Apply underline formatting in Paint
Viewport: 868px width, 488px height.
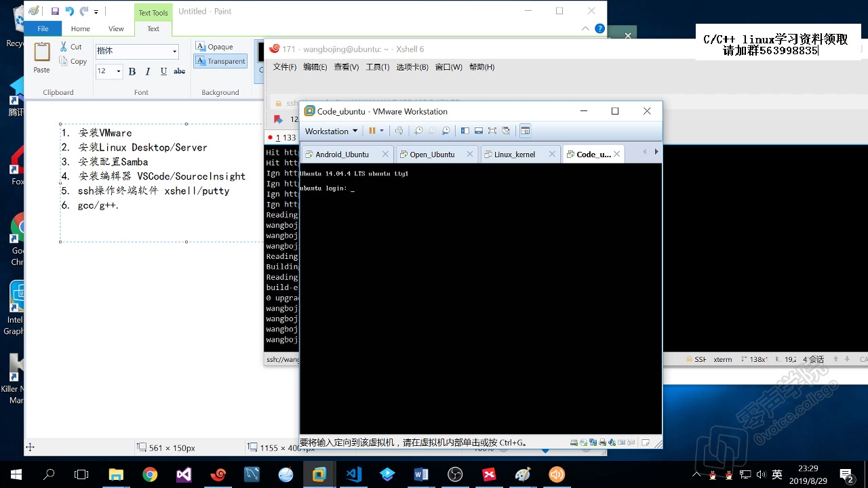(x=163, y=71)
